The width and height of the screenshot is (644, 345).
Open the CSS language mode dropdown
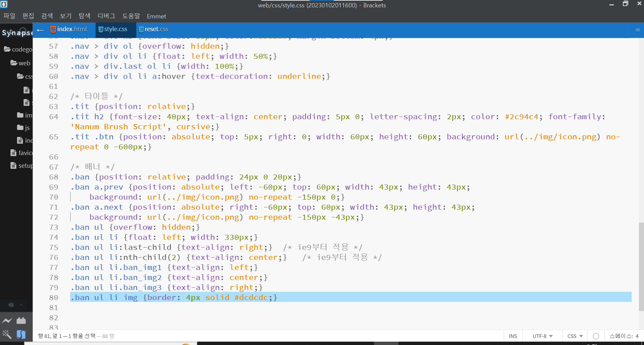[x=575, y=336]
